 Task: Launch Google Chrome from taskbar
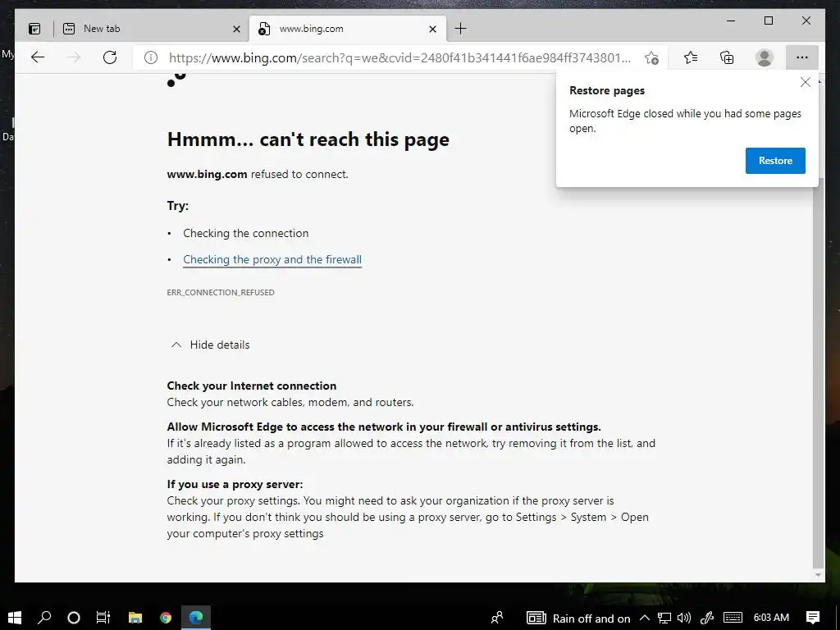[166, 618]
